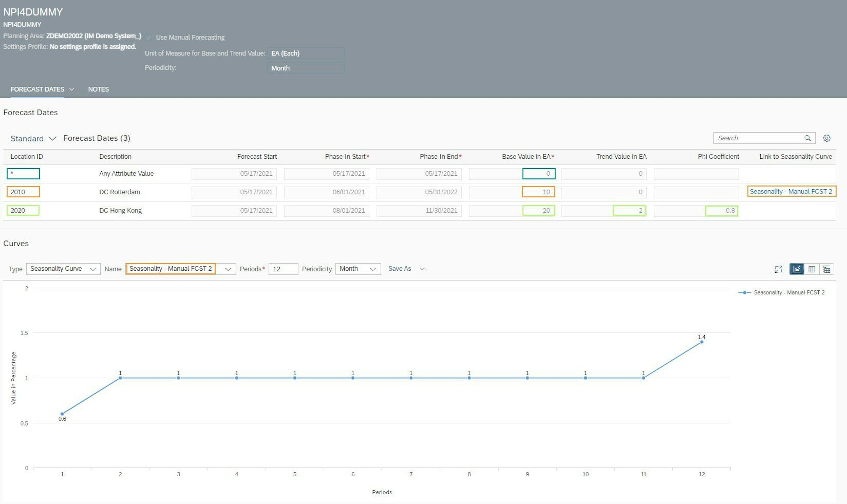Expand Curves panel to full screen
The height and width of the screenshot is (504, 847).
pyautogui.click(x=778, y=269)
